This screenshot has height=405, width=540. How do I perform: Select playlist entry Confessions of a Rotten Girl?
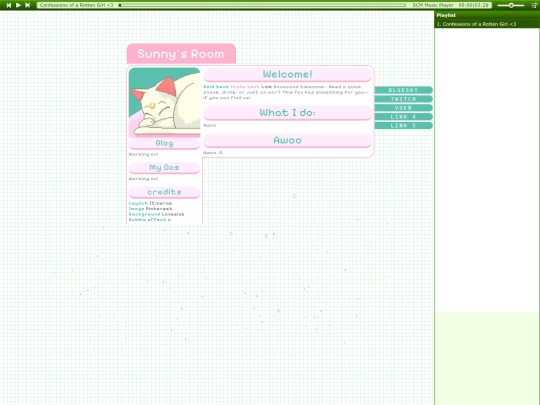(x=486, y=24)
